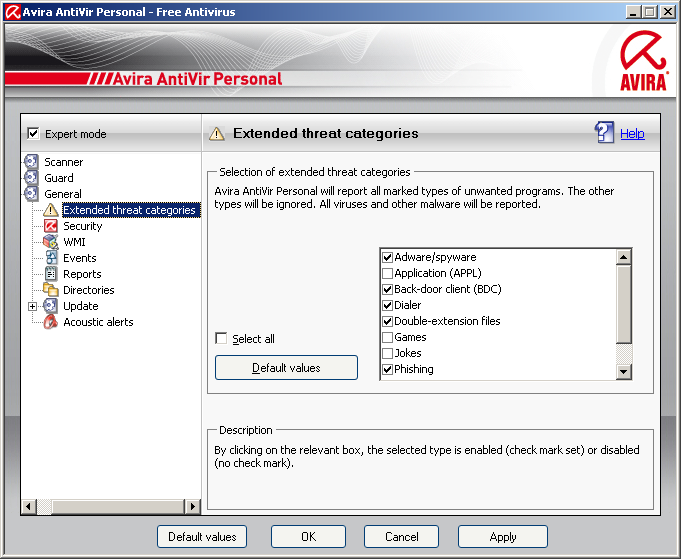Image resolution: width=681 pixels, height=559 pixels.
Task: Click the Apply button
Action: pos(502,537)
